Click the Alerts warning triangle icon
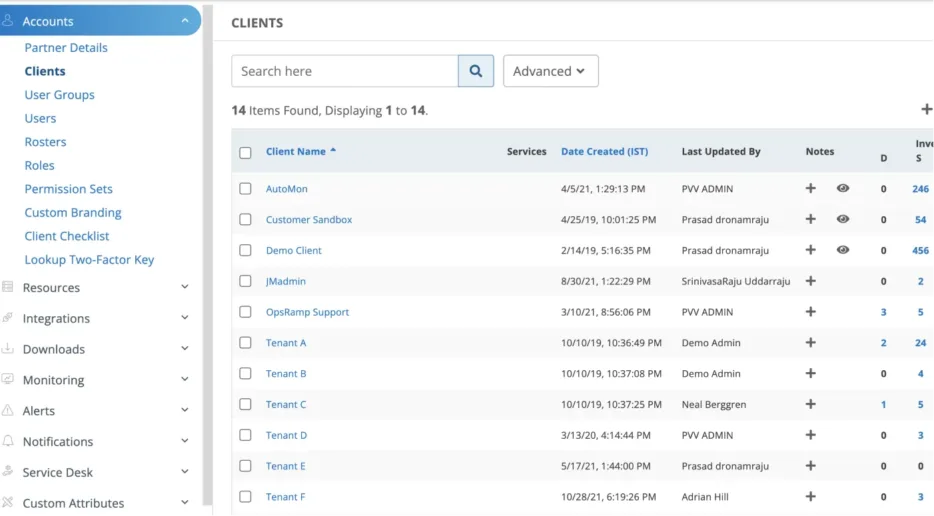The image size is (934, 516). point(8,410)
